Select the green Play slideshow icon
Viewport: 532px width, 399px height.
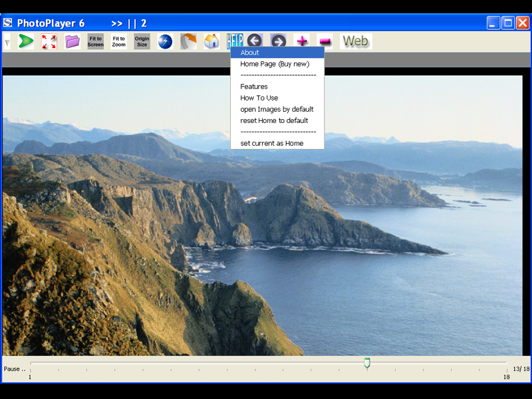(25, 41)
